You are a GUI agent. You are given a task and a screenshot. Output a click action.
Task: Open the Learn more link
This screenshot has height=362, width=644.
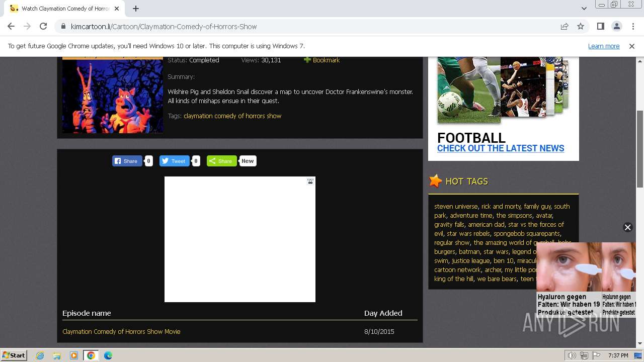[x=604, y=46]
